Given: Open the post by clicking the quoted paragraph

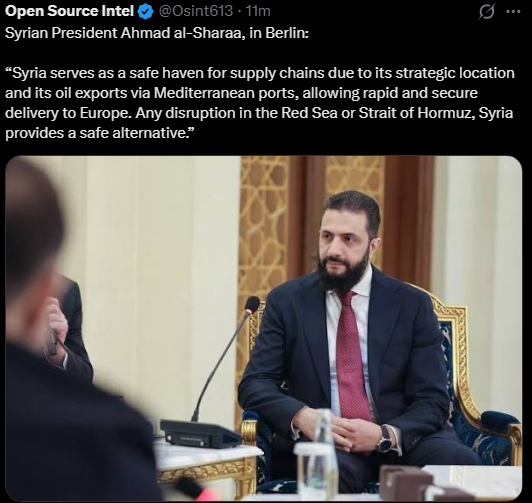Looking at the screenshot, I should tap(260, 103).
